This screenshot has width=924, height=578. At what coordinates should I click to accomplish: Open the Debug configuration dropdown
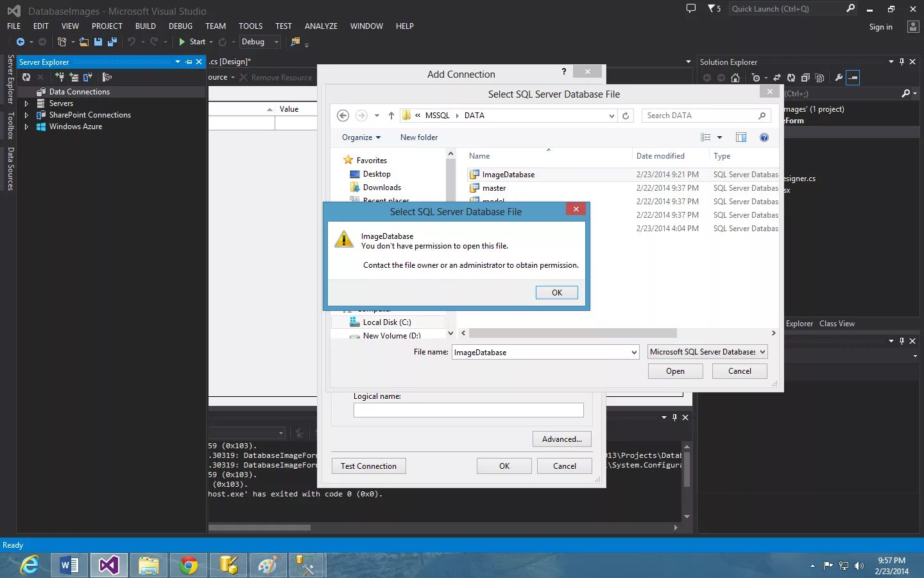260,42
